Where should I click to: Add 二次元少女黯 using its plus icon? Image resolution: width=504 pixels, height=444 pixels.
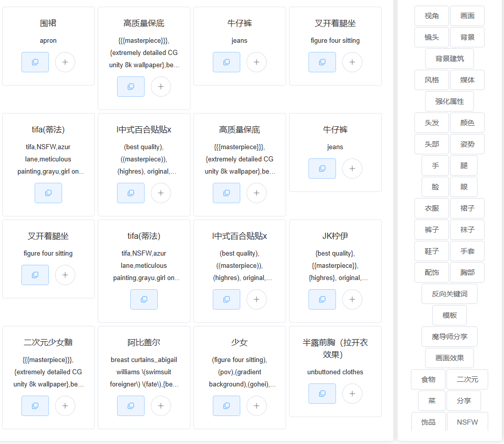pyautogui.click(x=65, y=406)
